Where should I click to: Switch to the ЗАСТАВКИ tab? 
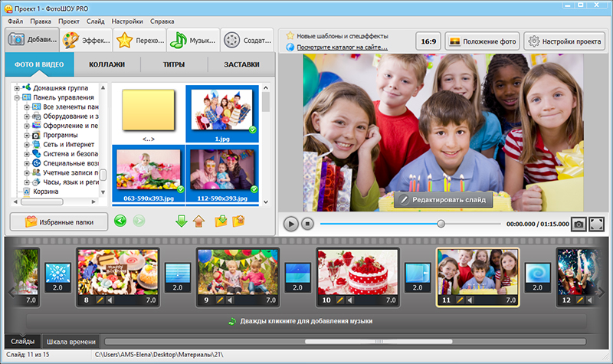[x=241, y=64]
